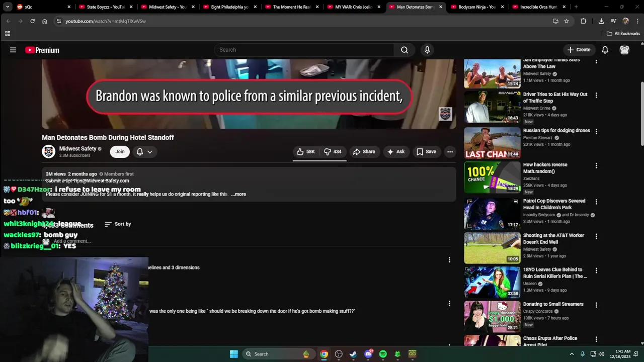Expand description with ...more
This screenshot has width=644, height=362.
click(x=238, y=194)
